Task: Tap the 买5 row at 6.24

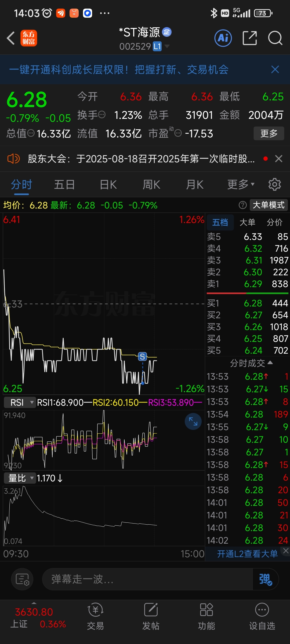Action: click(248, 350)
